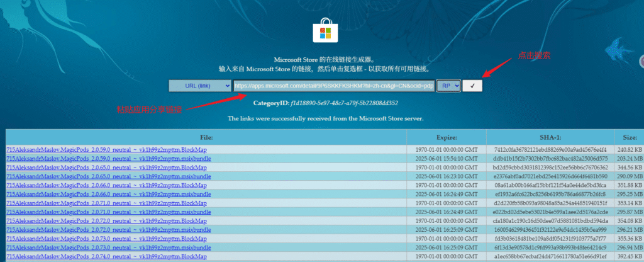
Task: Open the RP ring dropdown
Action: [x=448, y=86]
